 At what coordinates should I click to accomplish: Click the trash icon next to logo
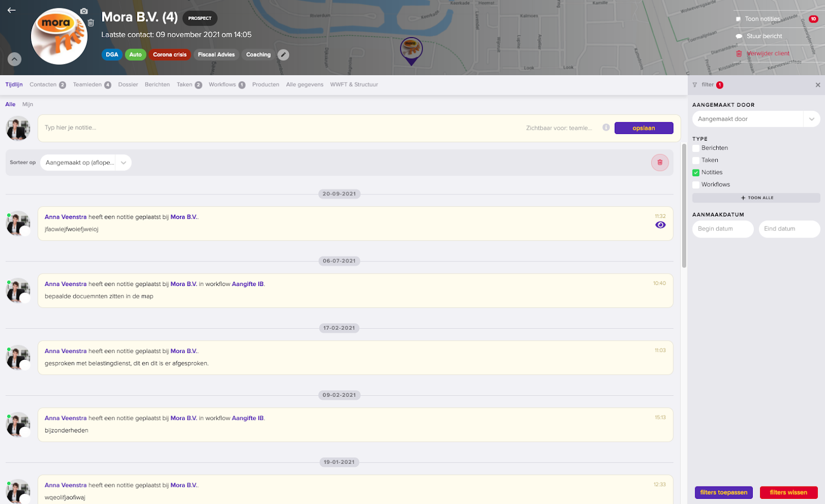pyautogui.click(x=91, y=23)
